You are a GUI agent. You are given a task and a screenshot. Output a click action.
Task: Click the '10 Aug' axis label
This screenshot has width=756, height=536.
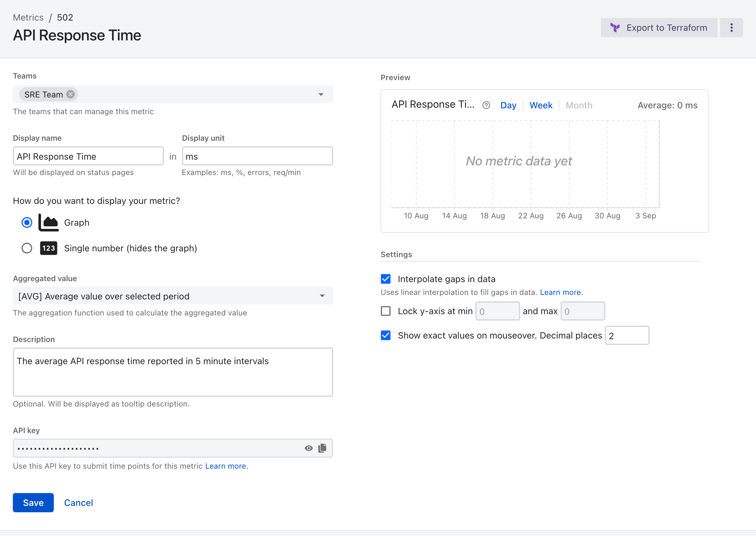416,216
